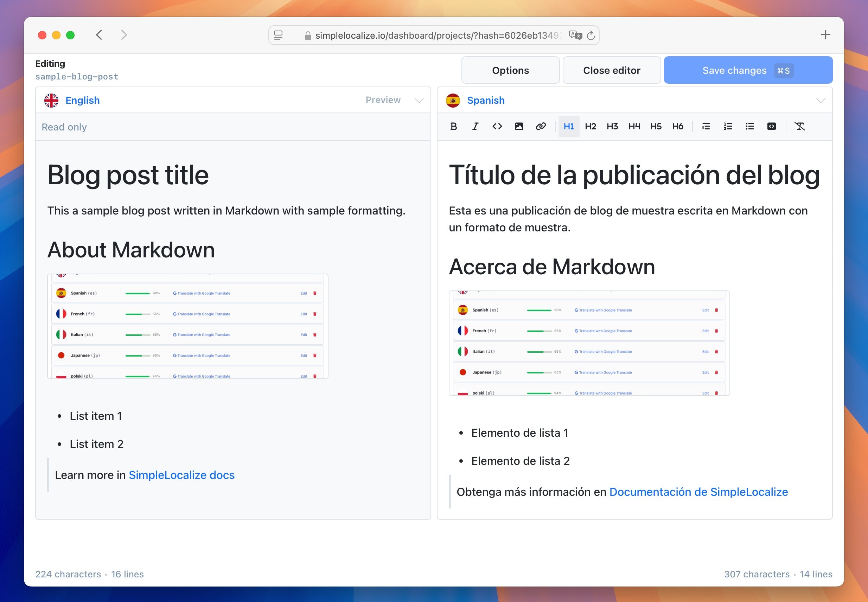Click the Read only label
Image resolution: width=868 pixels, height=602 pixels.
pos(64,127)
